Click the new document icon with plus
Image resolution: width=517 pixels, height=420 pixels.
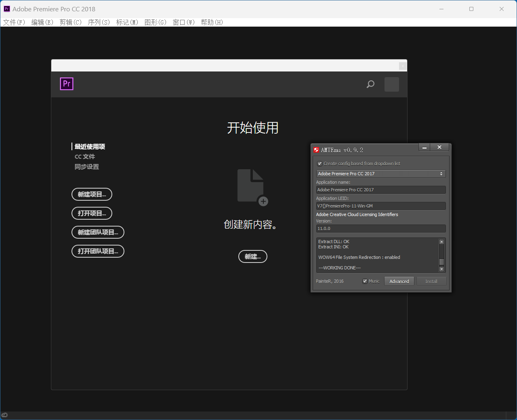point(252,187)
